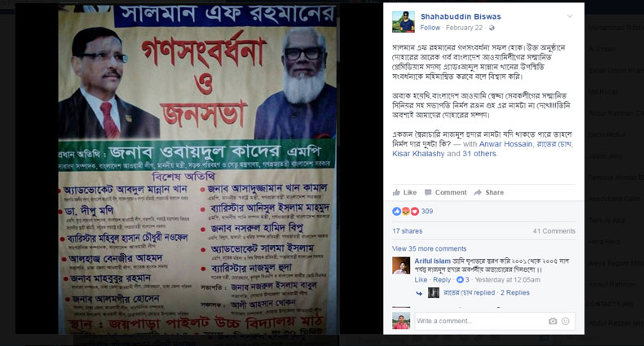644x346 pixels.
Task: Expand the 2 Replies thread
Action: (514, 293)
